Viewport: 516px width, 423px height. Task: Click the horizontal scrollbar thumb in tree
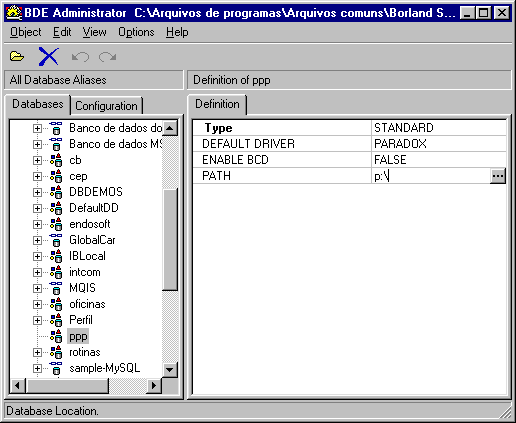tap(67, 386)
